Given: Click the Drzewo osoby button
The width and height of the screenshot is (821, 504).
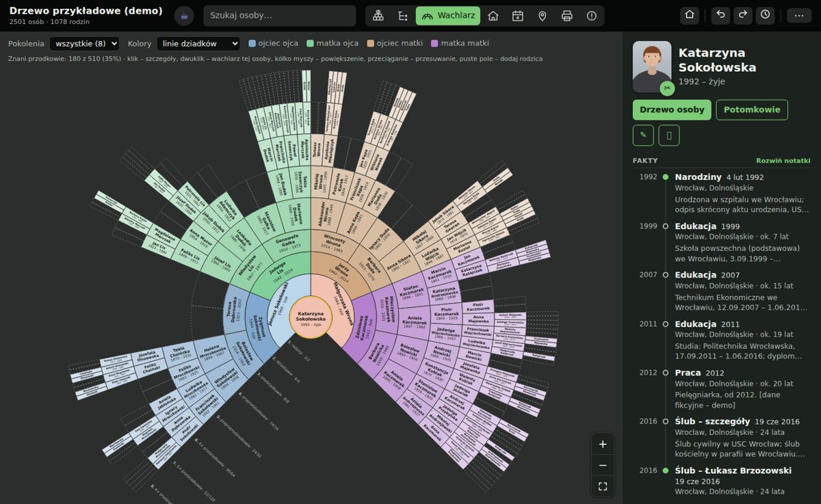Looking at the screenshot, I should pos(672,109).
